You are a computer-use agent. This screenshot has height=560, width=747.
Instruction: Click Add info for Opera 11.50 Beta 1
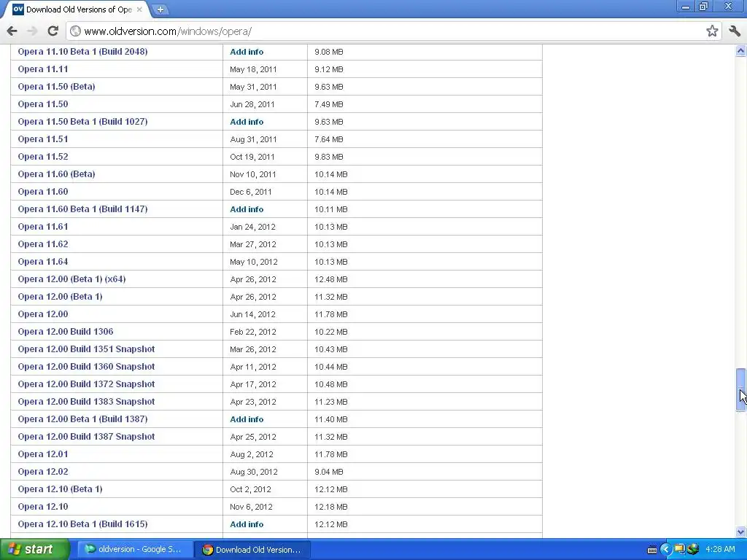[247, 122]
